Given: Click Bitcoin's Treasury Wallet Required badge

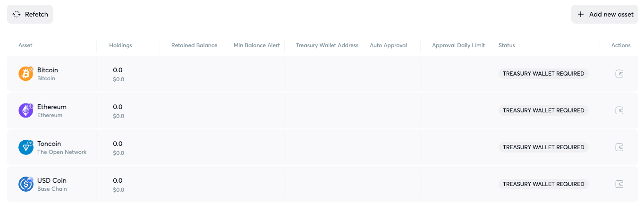Looking at the screenshot, I should 543,74.
